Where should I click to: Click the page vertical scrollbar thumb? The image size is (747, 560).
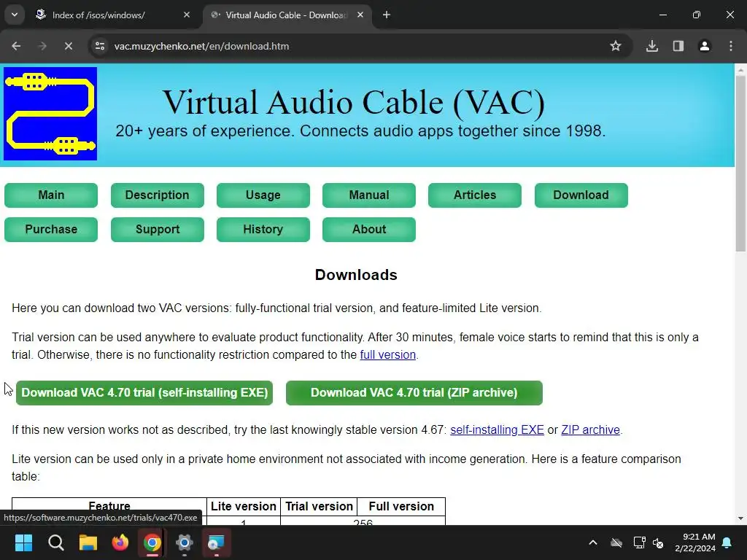click(740, 163)
